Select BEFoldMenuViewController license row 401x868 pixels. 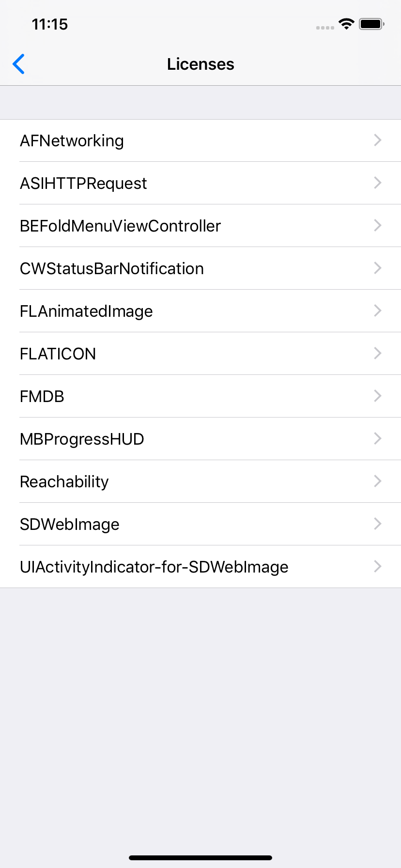tap(120, 226)
